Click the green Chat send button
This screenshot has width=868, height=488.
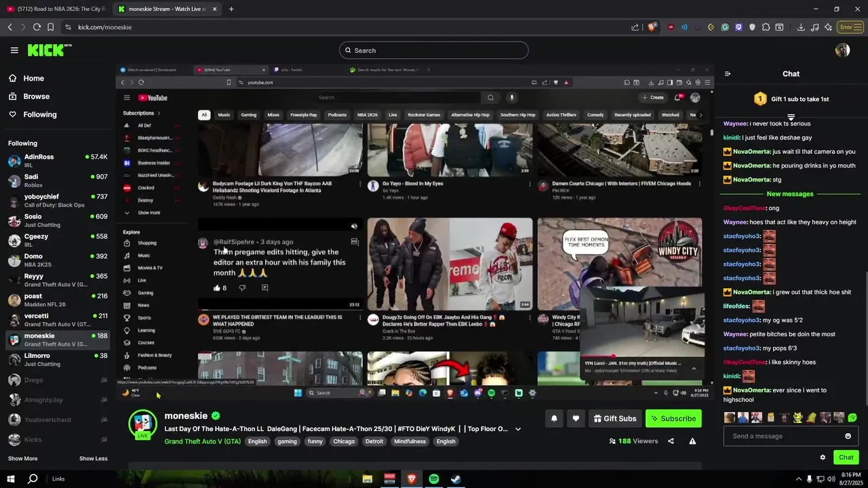click(846, 457)
